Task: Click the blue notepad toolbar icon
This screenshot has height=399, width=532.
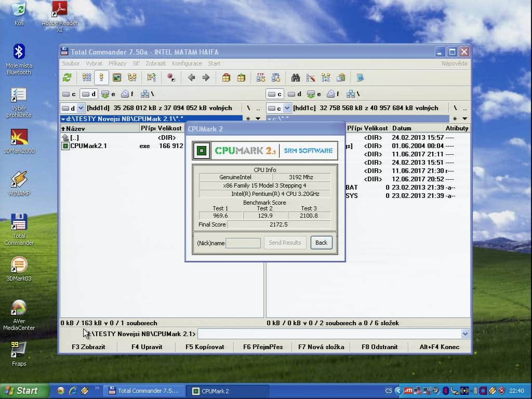Action: (361, 78)
